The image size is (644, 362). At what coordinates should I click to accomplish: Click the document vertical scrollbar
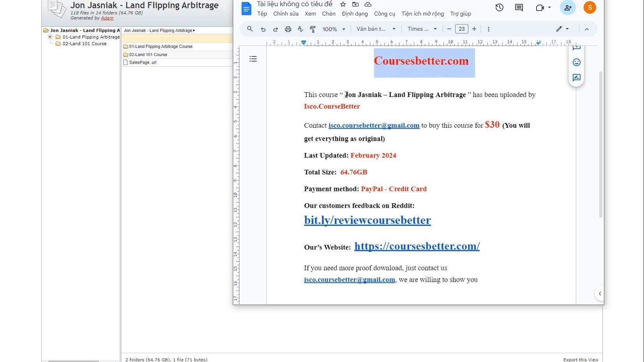[x=600, y=144]
